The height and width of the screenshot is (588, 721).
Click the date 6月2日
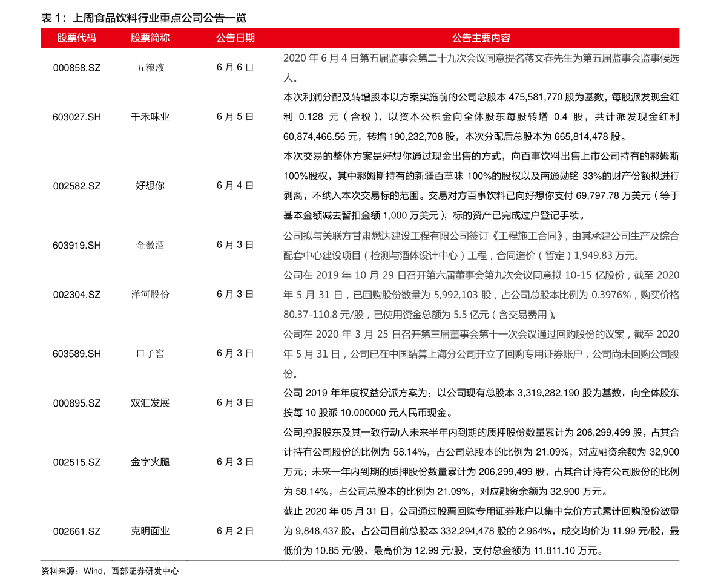point(235,531)
